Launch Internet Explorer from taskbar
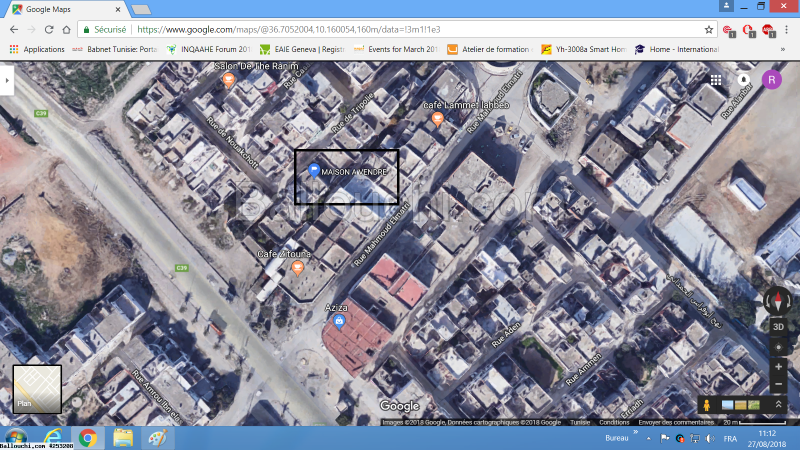 tap(53, 437)
